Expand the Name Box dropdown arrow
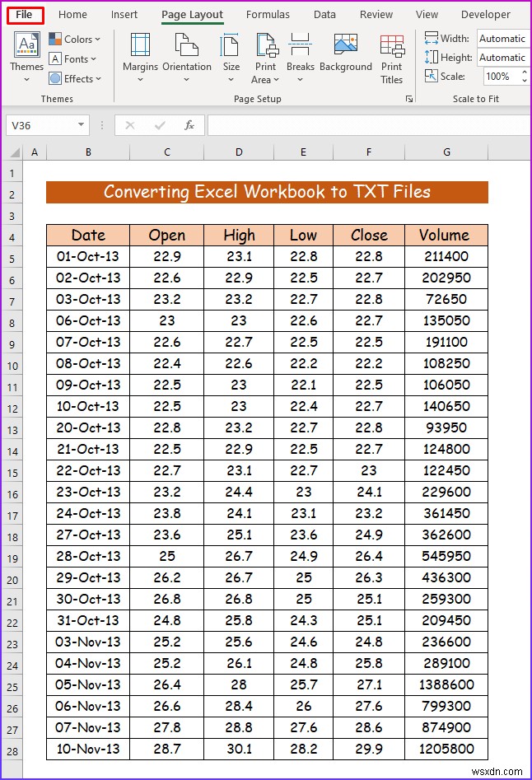Image resolution: width=532 pixels, height=780 pixels. coord(81,125)
